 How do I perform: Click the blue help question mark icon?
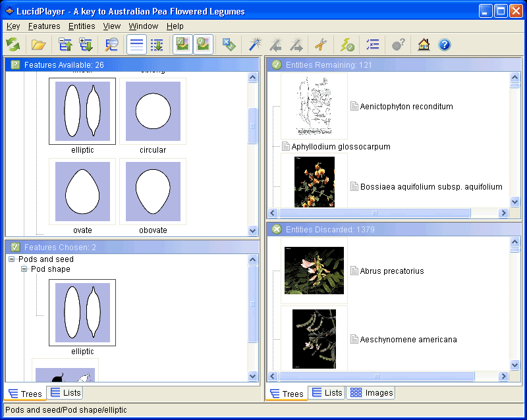click(444, 45)
